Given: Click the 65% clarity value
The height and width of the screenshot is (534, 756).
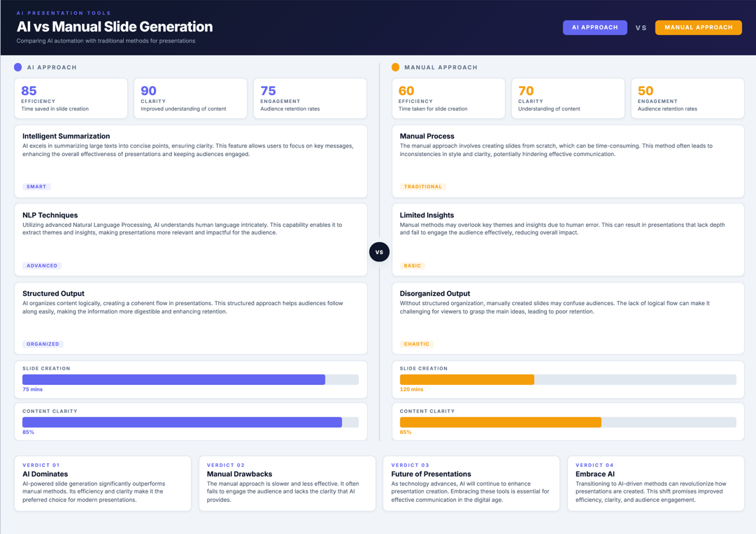Looking at the screenshot, I should [406, 433].
